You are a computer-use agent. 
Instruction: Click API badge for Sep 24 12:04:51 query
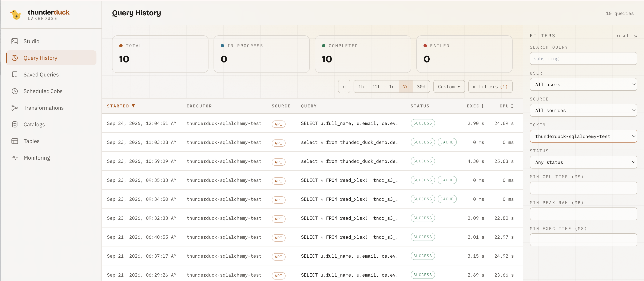pos(278,124)
